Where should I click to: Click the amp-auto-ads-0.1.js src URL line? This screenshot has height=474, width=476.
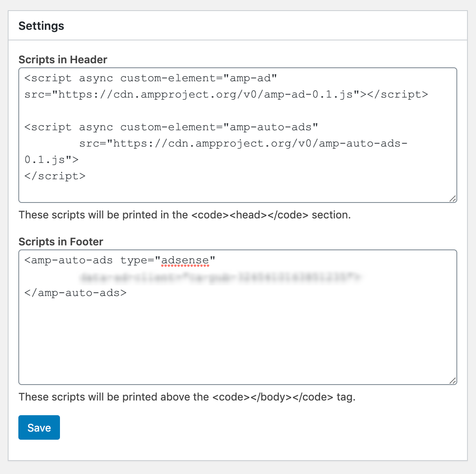(x=243, y=143)
